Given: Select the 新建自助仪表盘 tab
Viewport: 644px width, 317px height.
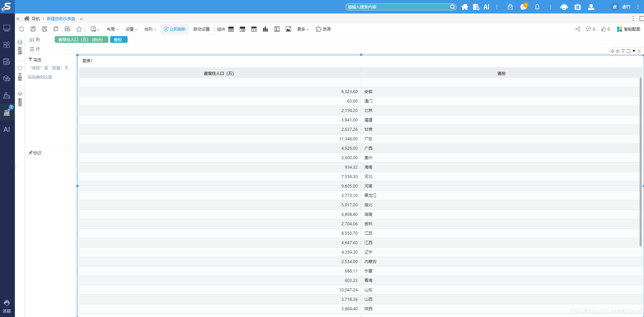Looking at the screenshot, I should 61,19.
